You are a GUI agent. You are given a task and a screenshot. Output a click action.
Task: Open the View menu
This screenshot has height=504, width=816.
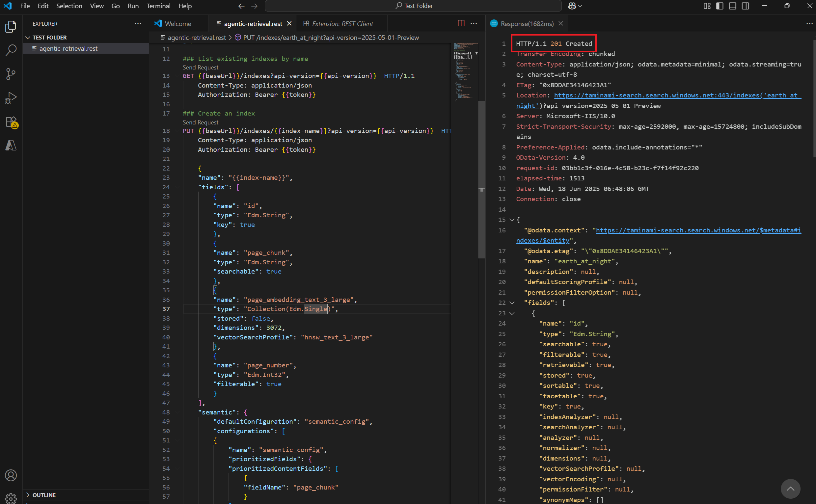coord(97,6)
